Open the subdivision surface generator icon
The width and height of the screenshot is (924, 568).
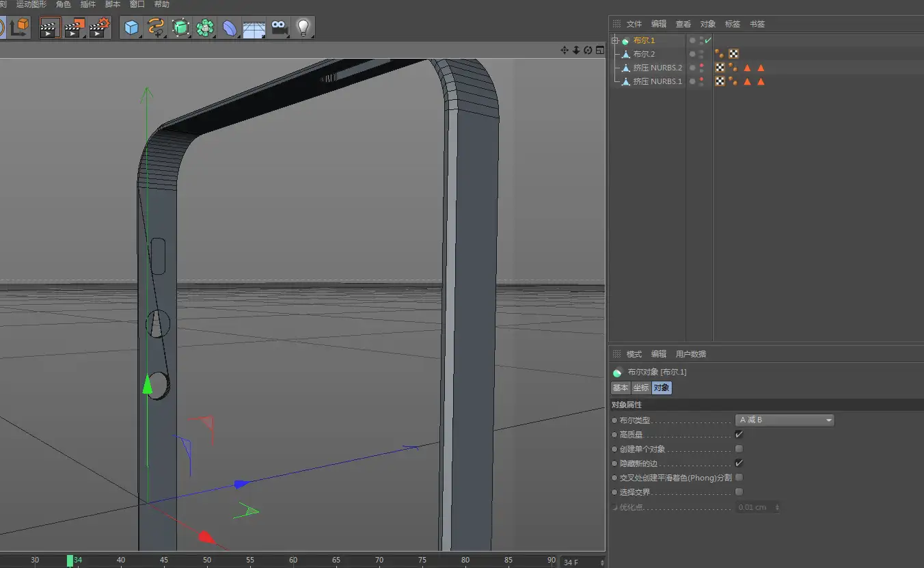click(180, 27)
